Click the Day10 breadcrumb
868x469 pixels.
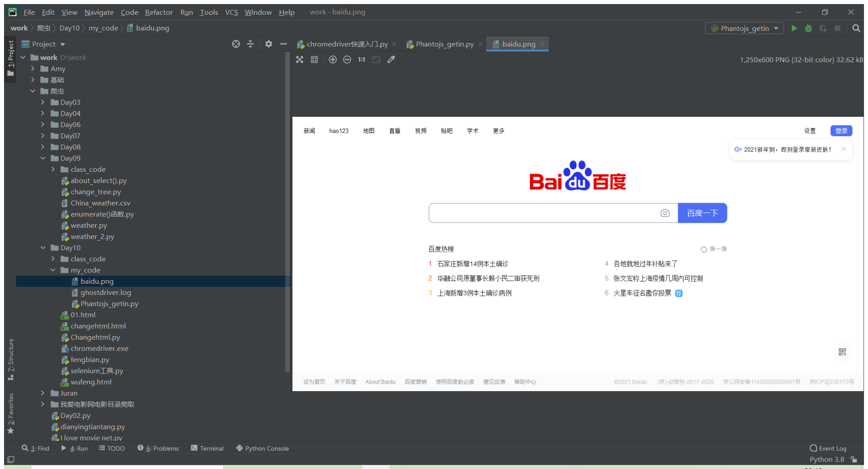(x=70, y=28)
